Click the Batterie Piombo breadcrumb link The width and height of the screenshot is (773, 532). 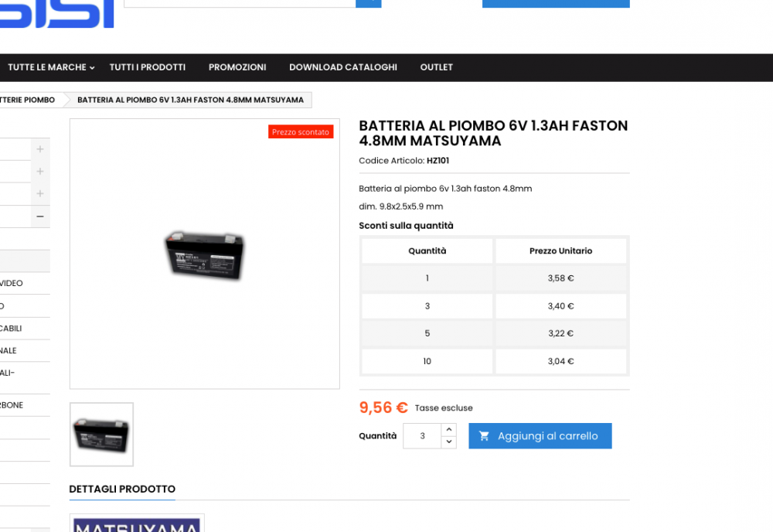28,100
